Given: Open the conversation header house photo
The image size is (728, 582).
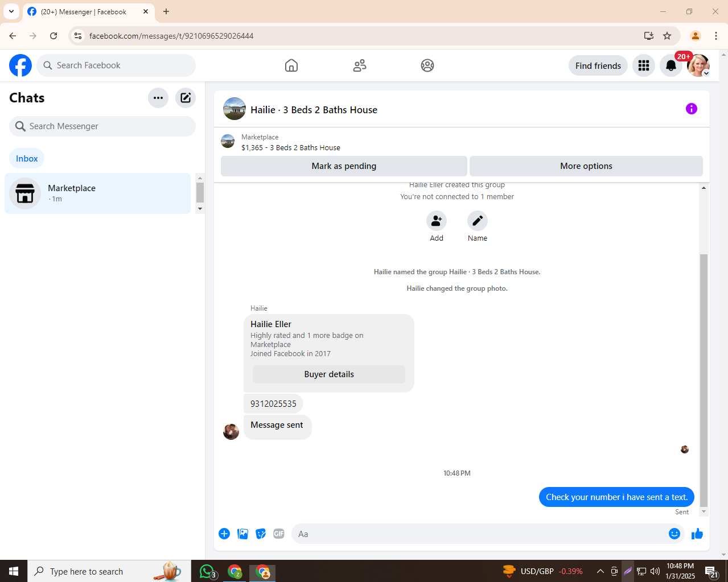Looking at the screenshot, I should pos(235,109).
